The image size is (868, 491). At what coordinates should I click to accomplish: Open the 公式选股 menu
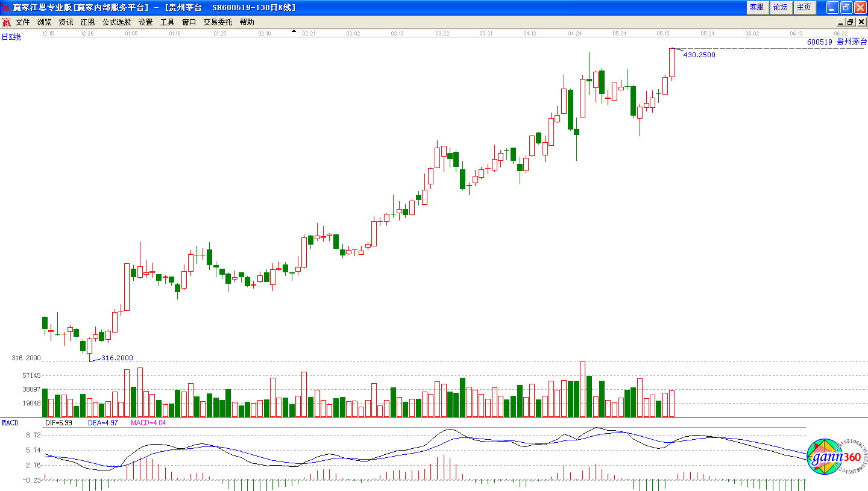click(x=116, y=22)
